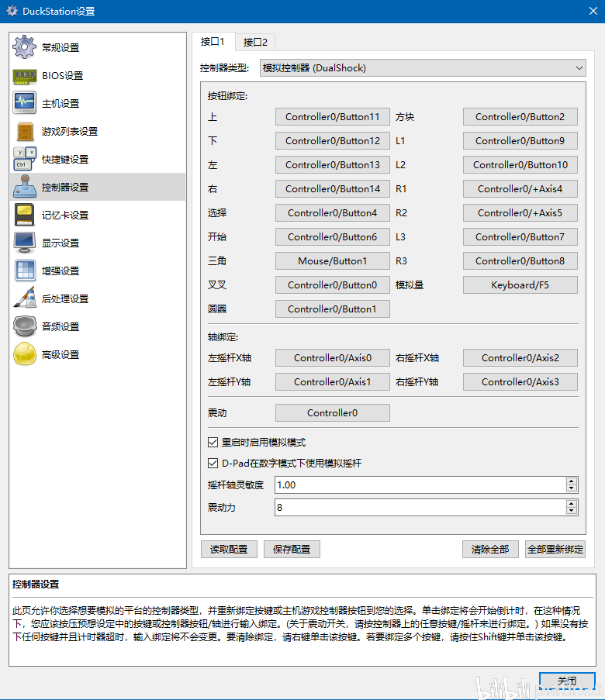
Task: Select the BIOS设置 chip icon
Action: pyautogui.click(x=25, y=75)
